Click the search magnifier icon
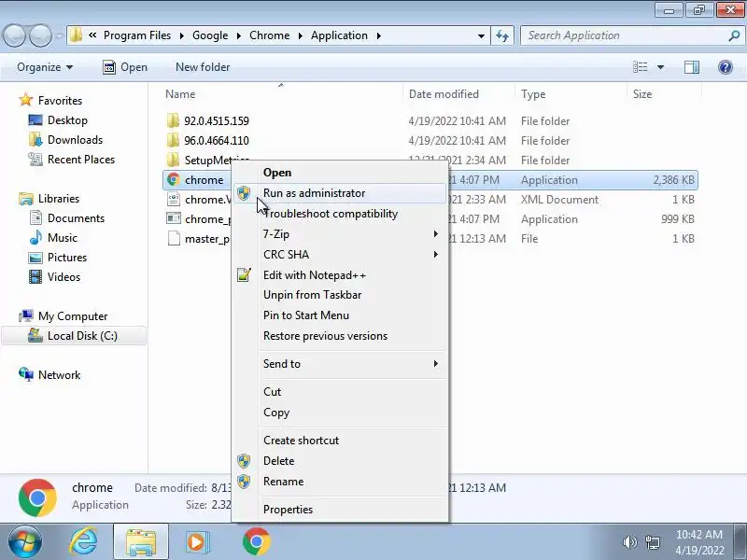Viewport: 747px width, 560px height. 734,35
